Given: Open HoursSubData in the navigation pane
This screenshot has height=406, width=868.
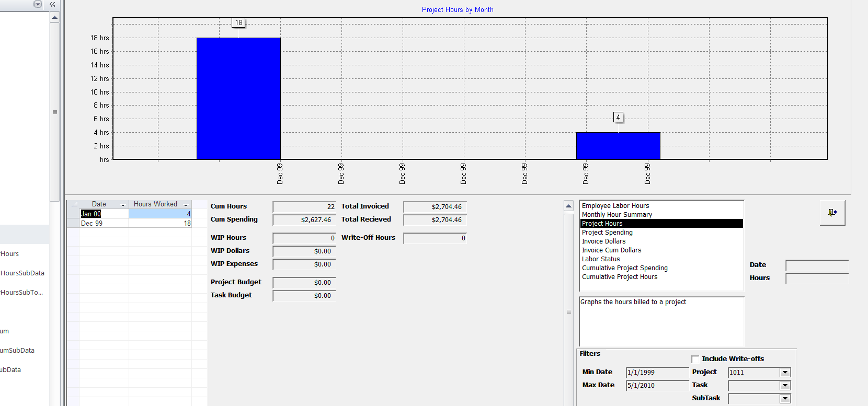Looking at the screenshot, I should [22, 273].
